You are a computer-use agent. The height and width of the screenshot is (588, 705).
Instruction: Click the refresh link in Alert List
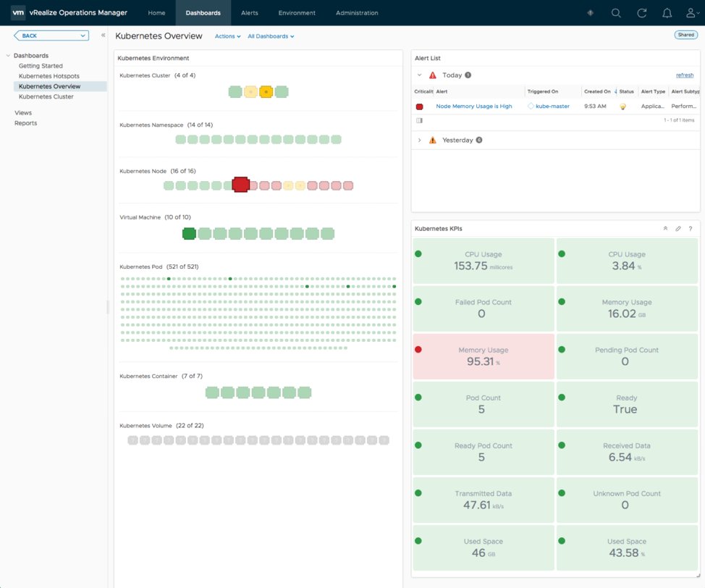[685, 75]
